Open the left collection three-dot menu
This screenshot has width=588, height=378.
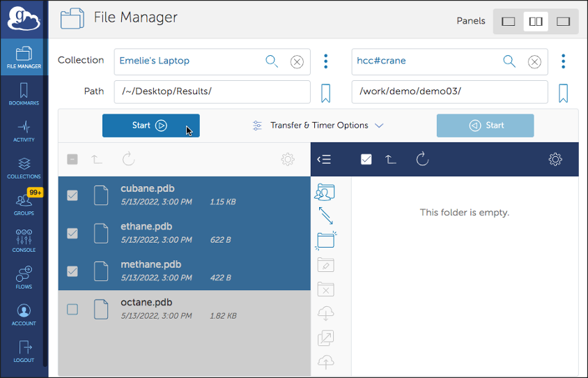[x=325, y=61]
